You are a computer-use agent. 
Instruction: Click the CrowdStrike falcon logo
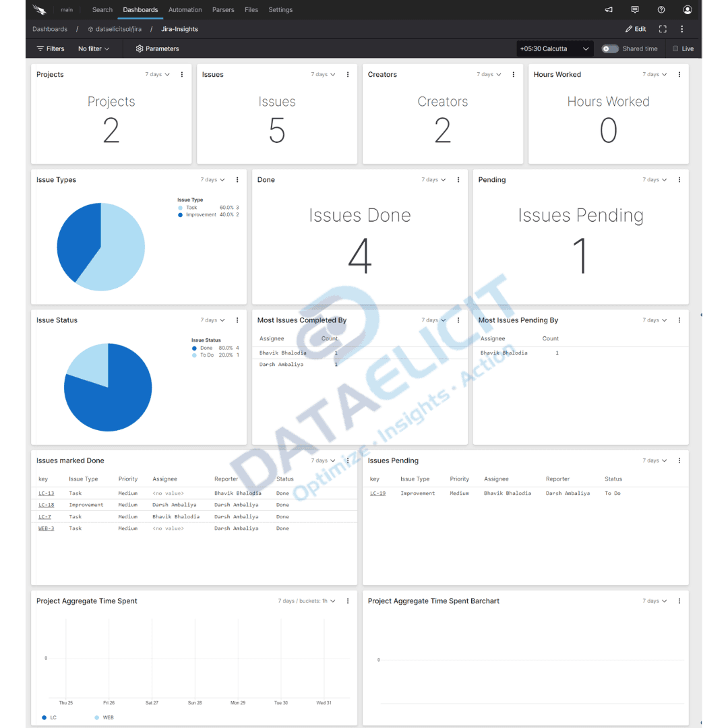[x=38, y=9]
